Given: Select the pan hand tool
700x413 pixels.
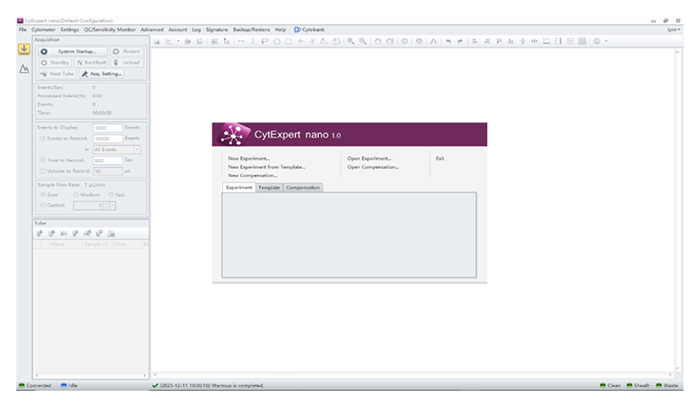Looking at the screenshot, I should point(378,42).
